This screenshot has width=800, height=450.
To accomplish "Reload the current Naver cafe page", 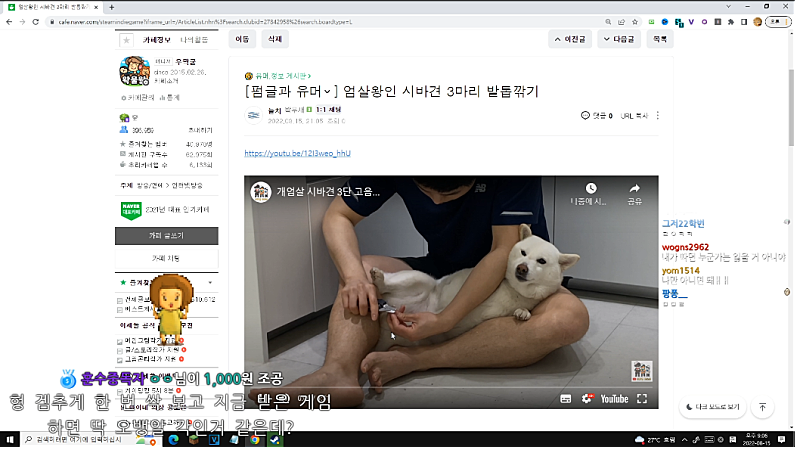I will pos(35,22).
